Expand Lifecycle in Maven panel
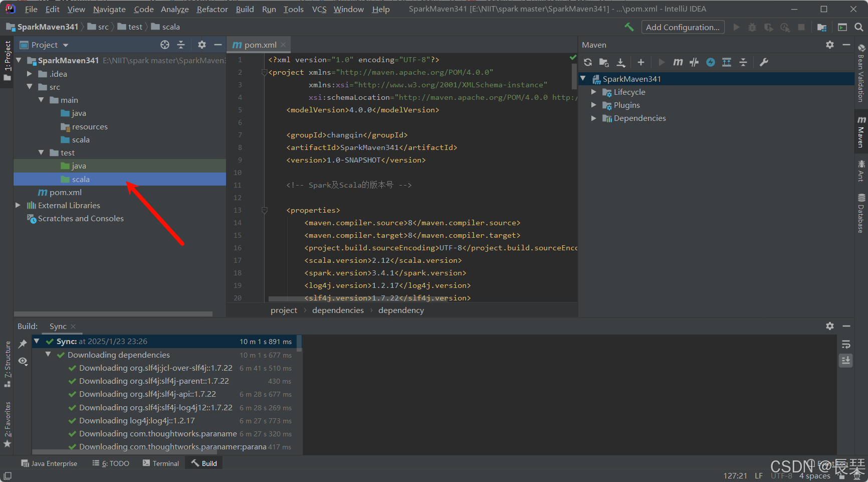This screenshot has height=482, width=868. [594, 92]
